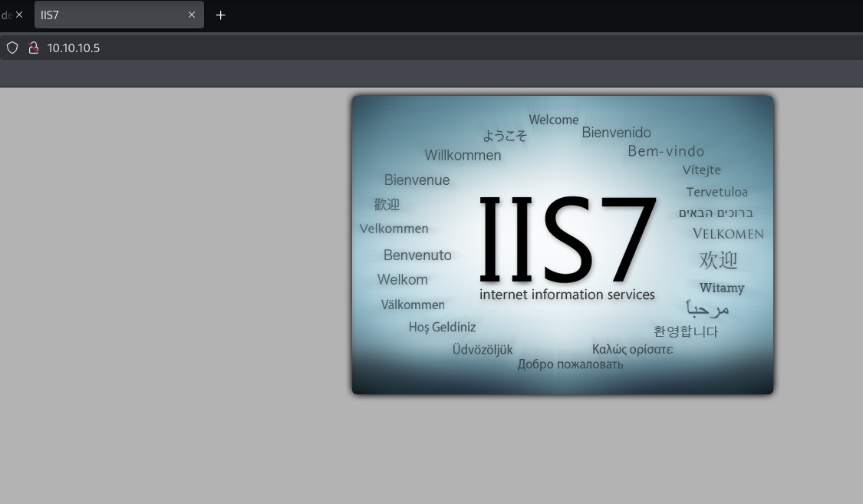
Task: Close the IIS7 tab
Action: (192, 15)
